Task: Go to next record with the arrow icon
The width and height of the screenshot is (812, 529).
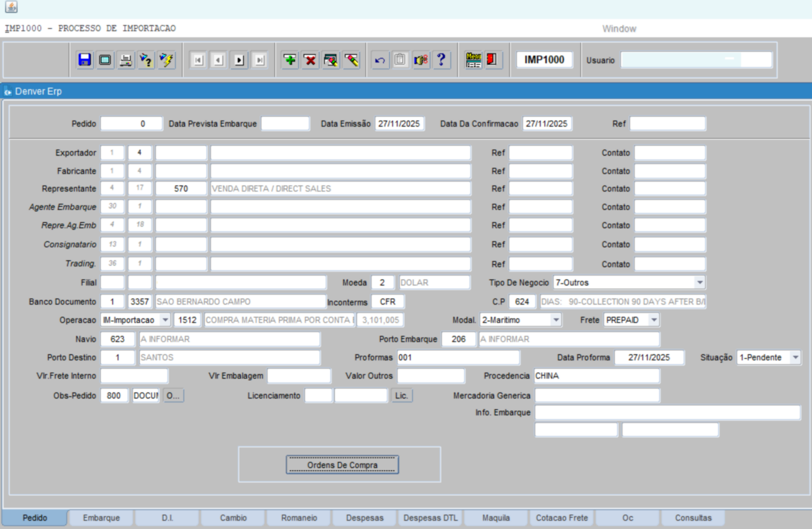Action: (x=239, y=60)
